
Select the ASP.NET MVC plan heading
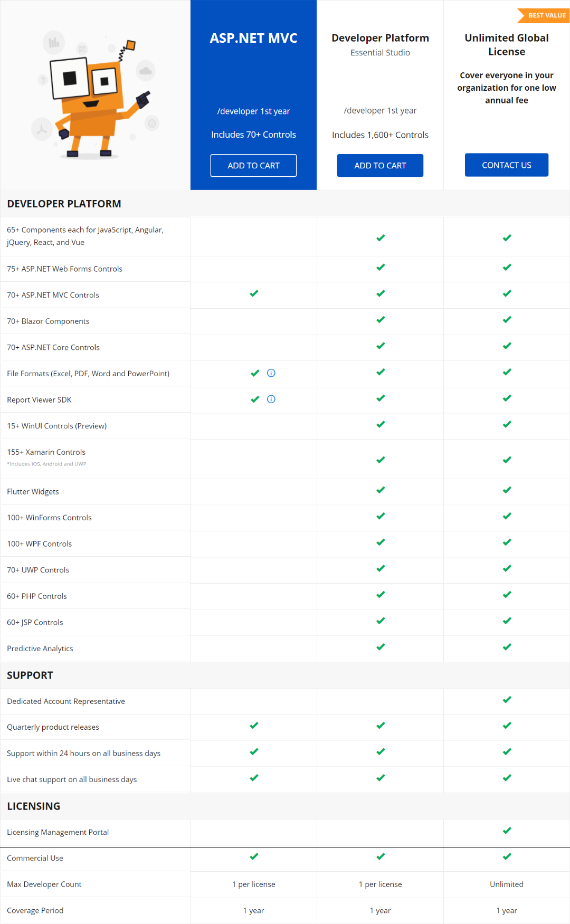point(253,38)
